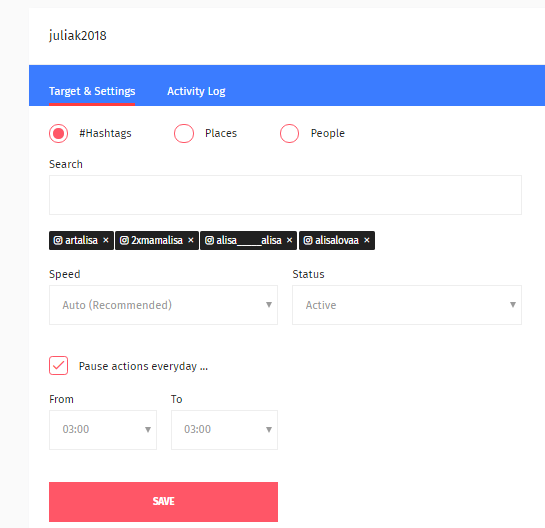Expand the Status dropdown
Viewport: 545px width, 528px height.
coord(407,305)
